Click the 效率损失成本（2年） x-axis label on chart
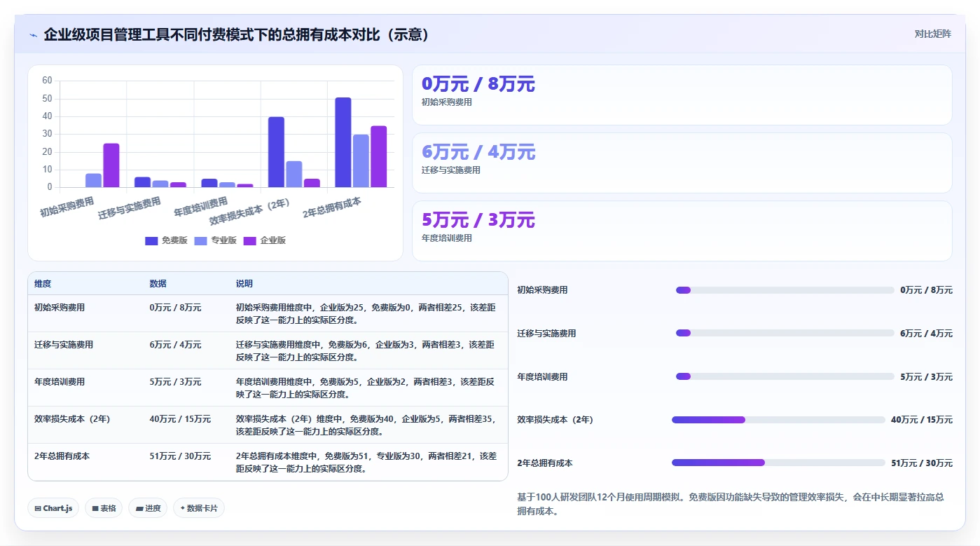This screenshot has height=546, width=980. (250, 211)
